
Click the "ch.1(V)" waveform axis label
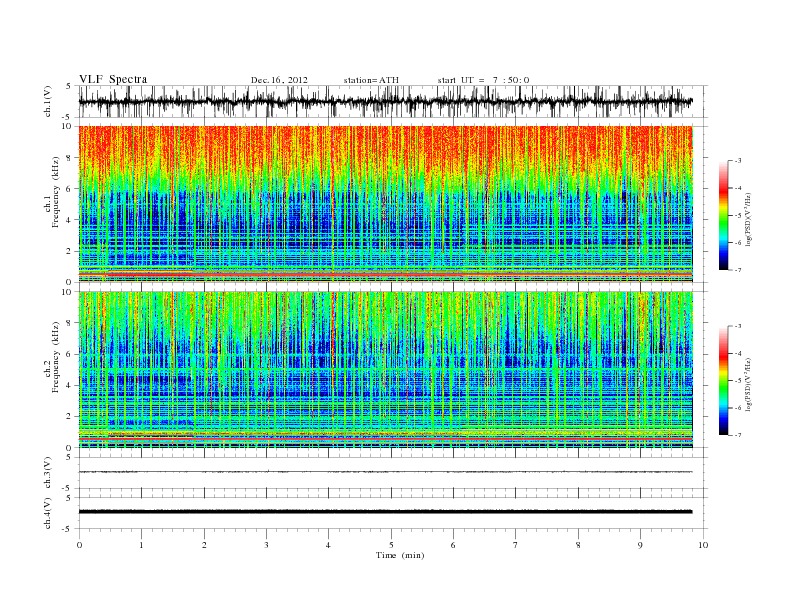click(x=48, y=101)
